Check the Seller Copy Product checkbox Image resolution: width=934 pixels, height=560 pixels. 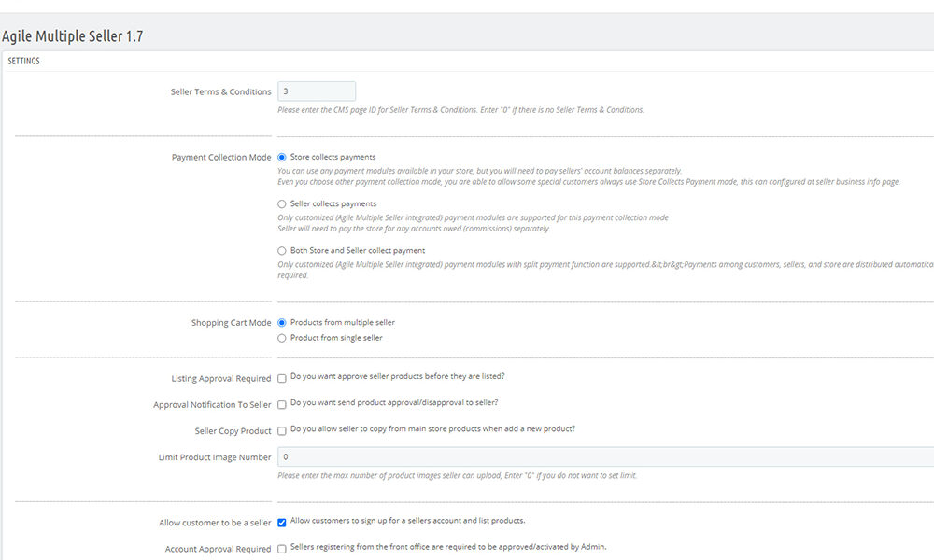[x=282, y=431]
